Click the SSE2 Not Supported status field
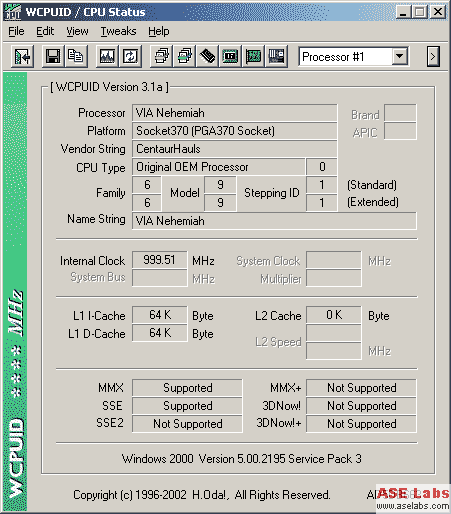The width and height of the screenshot is (451, 514). [187, 424]
